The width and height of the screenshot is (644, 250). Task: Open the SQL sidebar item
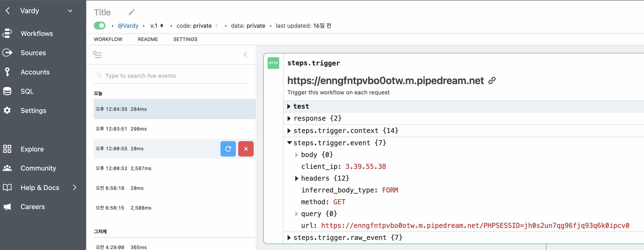click(27, 91)
